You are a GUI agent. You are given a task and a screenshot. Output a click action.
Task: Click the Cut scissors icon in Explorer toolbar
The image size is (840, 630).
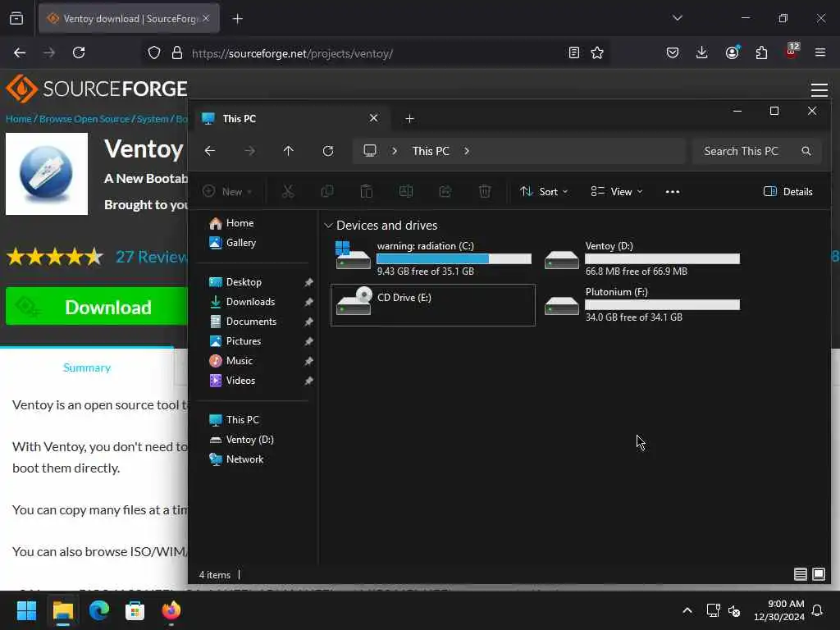[288, 191]
